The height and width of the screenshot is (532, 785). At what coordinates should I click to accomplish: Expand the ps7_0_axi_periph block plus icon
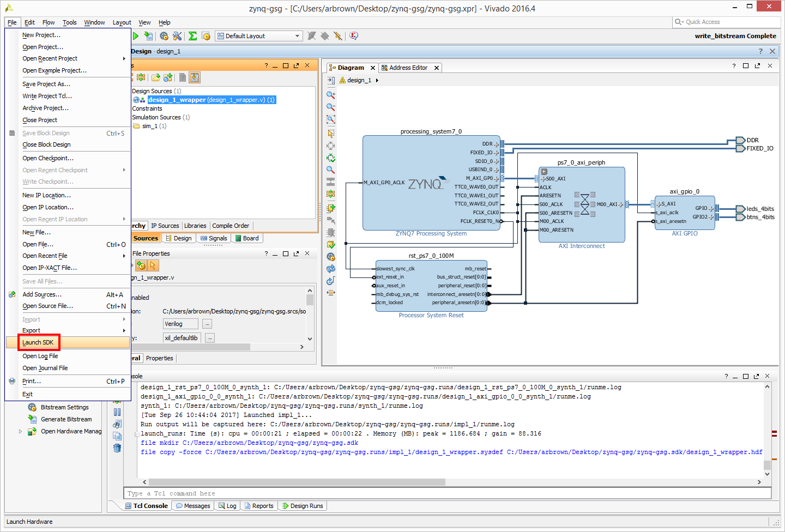point(544,172)
